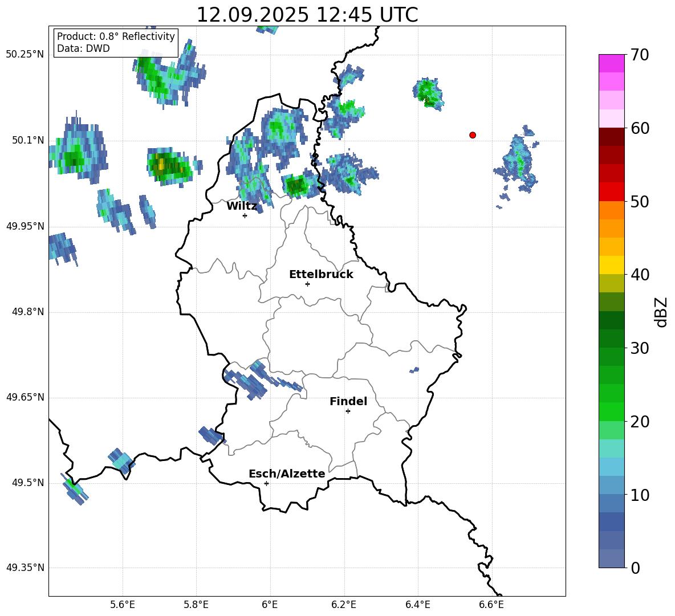Click the Findel station cross marker
675x616 pixels.
coord(348,411)
